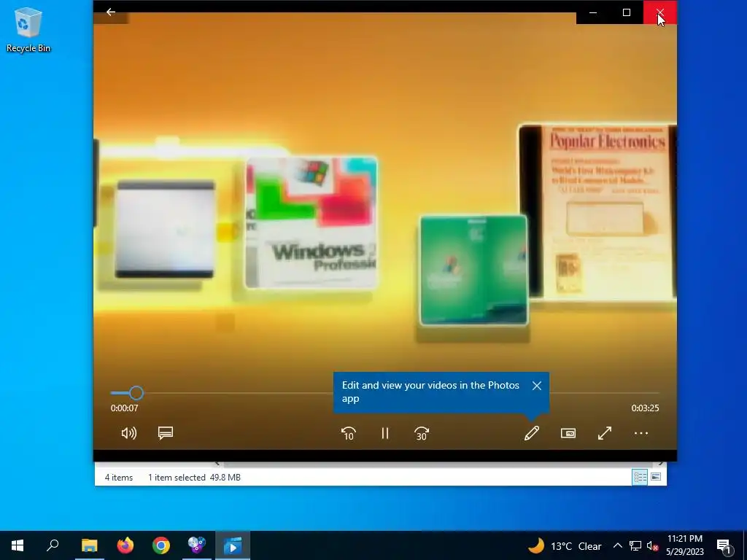
Task: Skip back 10 seconds
Action: click(x=348, y=433)
